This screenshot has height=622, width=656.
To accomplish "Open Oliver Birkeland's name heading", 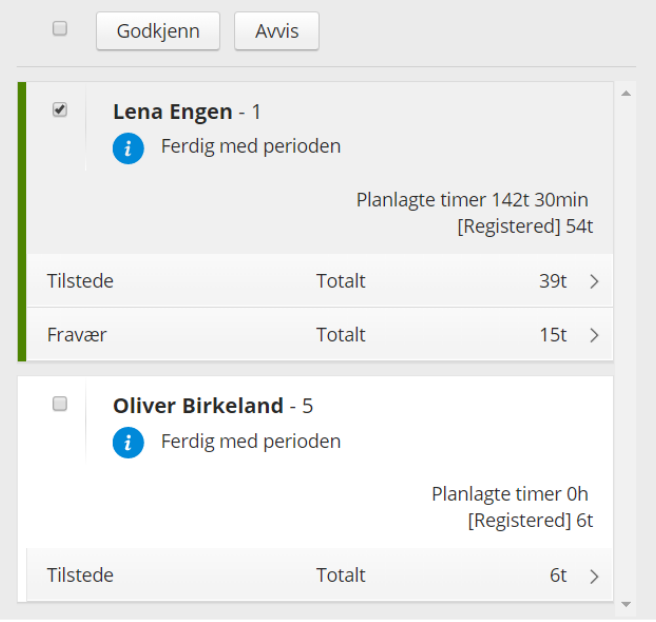I will click(198, 406).
